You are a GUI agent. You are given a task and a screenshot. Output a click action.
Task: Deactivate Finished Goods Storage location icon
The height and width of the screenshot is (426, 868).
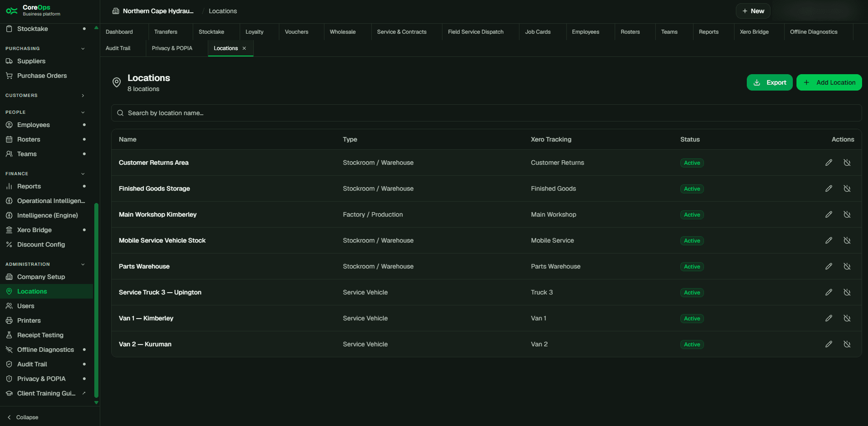[x=847, y=188]
